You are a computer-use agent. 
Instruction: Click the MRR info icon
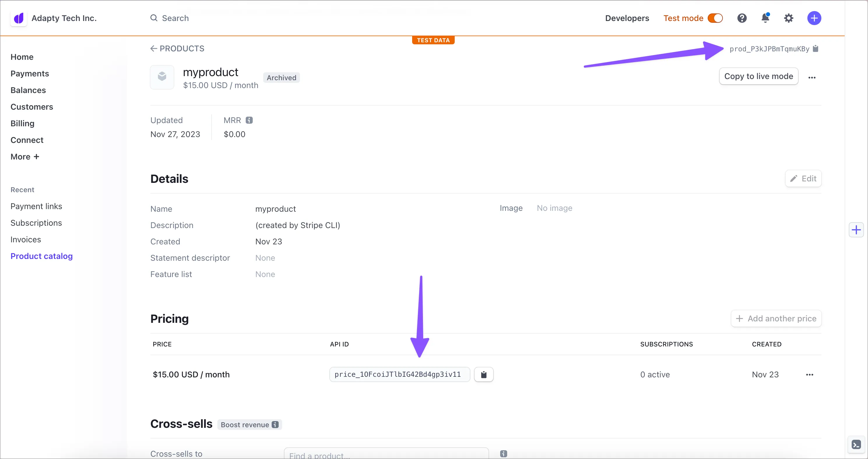point(249,120)
